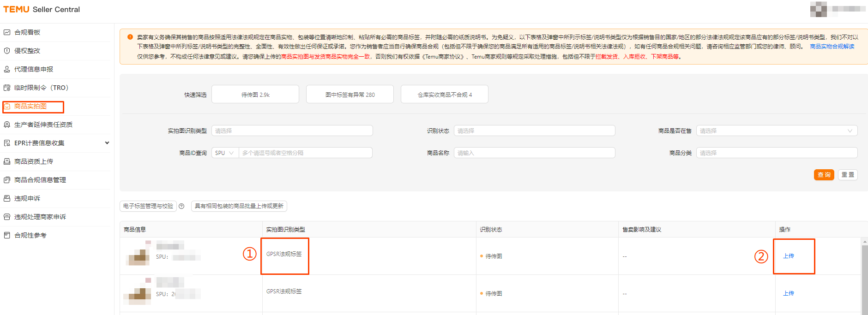Click the user avatar at top right
This screenshot has height=315, width=868.
click(819, 9)
